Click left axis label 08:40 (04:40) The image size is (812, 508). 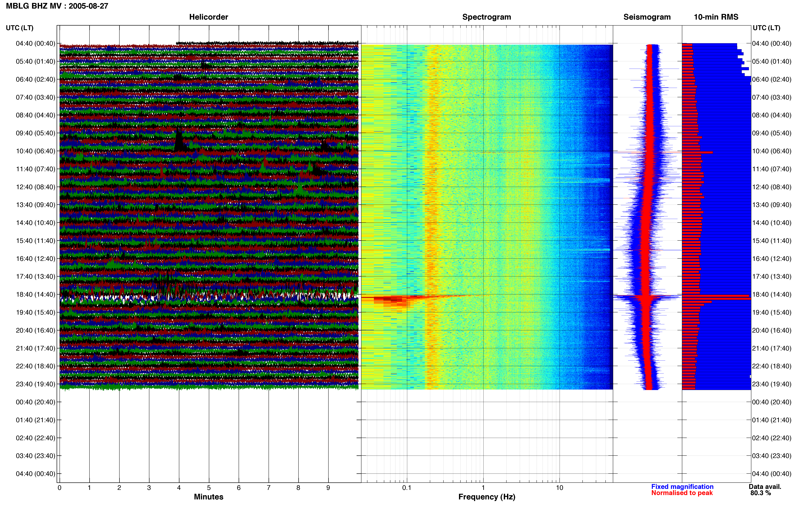pyautogui.click(x=36, y=115)
